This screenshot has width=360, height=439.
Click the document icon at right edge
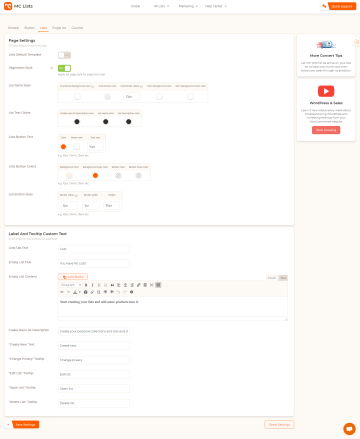pos(356,42)
